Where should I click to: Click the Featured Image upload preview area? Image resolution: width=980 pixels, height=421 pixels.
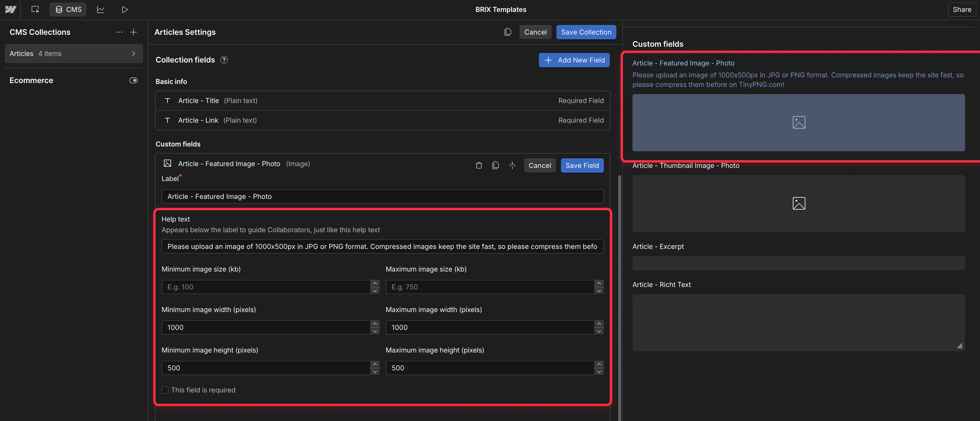click(x=798, y=123)
